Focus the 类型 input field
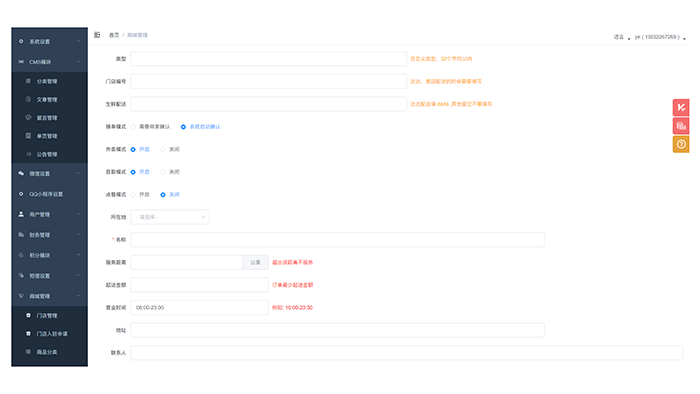Image resolution: width=700 pixels, height=394 pixels. click(x=268, y=58)
